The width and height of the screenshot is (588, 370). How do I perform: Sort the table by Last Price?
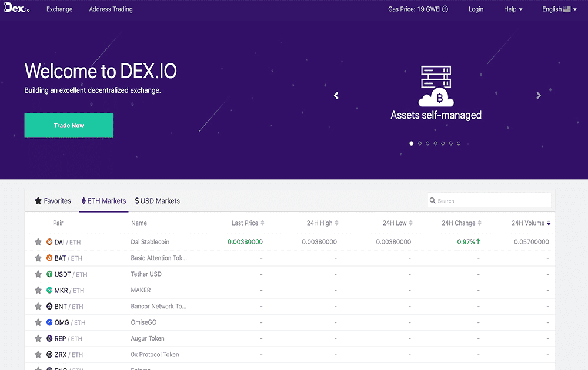click(247, 223)
